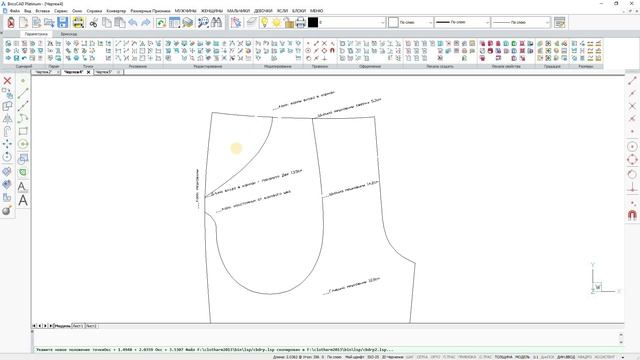Viewport: 640px width, 360px height.
Task: Select the Circle drawing tool
Action: point(23,144)
